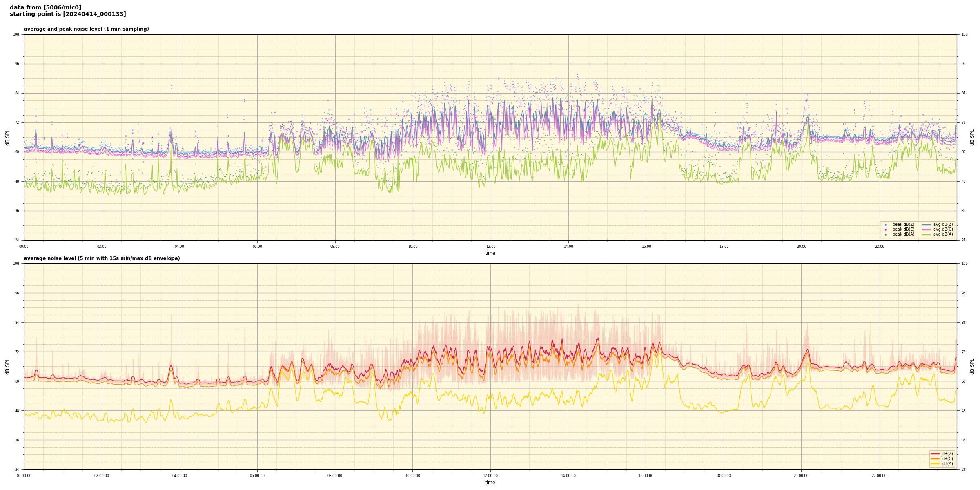Screen dimensions: 980x490
Task: Click the 22:00 tick on top chart
Action: [x=879, y=247]
